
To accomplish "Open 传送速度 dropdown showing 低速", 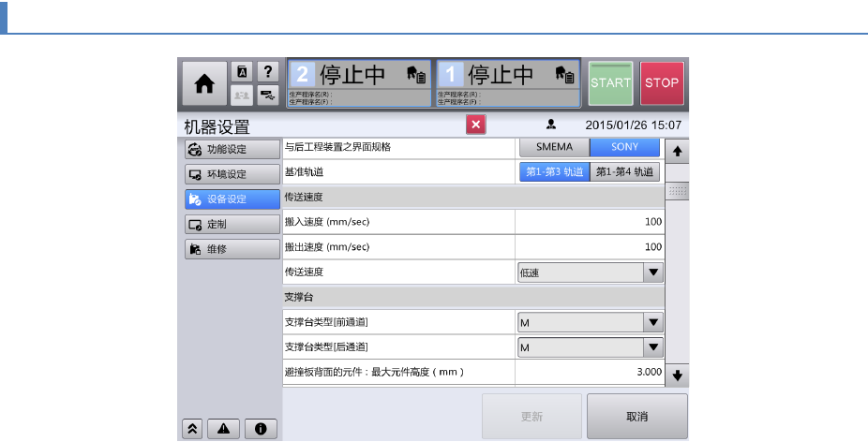I will [591, 273].
